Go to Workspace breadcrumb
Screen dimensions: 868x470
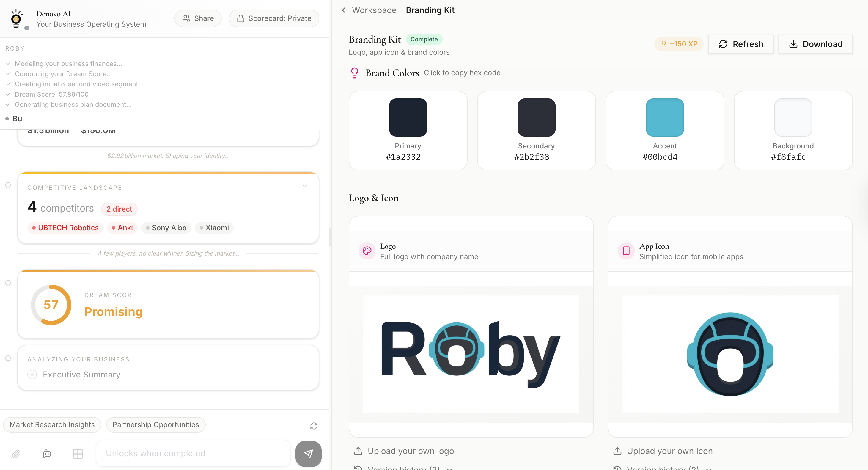(374, 10)
